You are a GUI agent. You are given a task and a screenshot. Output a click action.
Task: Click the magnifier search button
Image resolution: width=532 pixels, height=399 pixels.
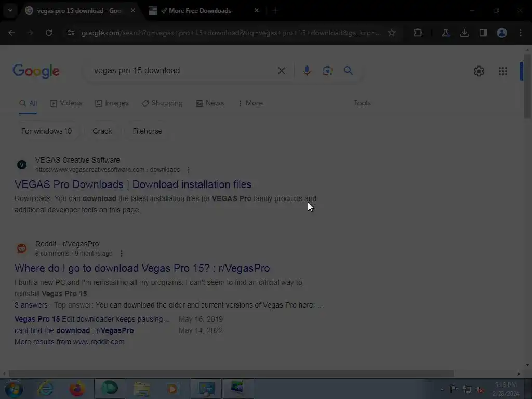tap(348, 71)
